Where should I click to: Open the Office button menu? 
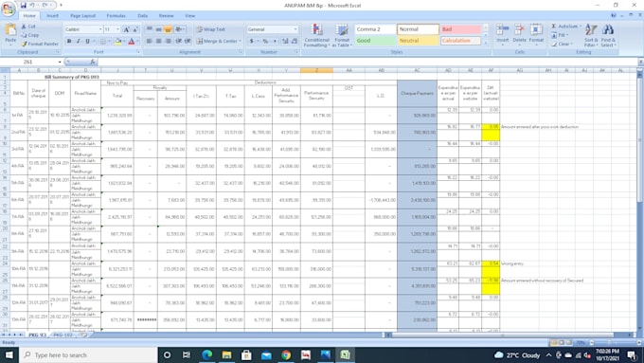click(8, 9)
